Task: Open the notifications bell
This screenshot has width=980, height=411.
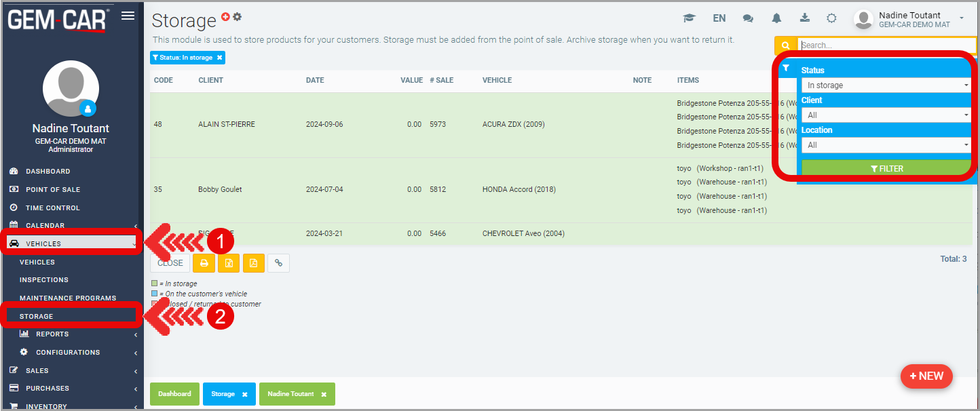Action: click(776, 18)
